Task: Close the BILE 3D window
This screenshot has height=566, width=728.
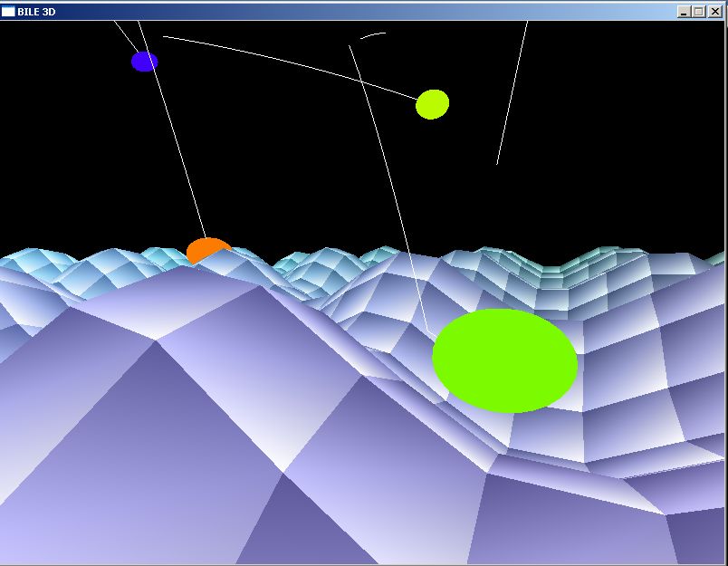Action: 715,12
